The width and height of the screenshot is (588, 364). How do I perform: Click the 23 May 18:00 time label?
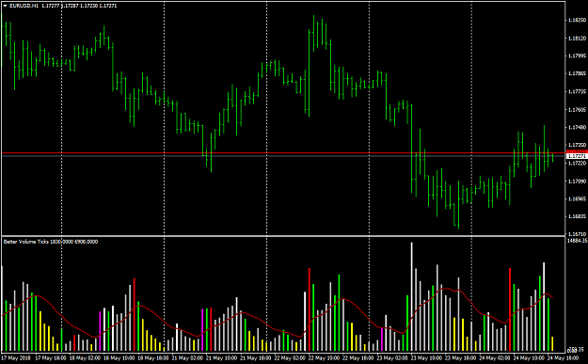460,358
